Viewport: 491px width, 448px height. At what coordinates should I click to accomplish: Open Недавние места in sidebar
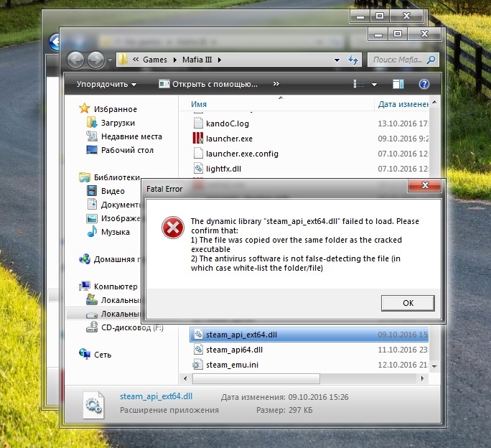click(x=131, y=136)
